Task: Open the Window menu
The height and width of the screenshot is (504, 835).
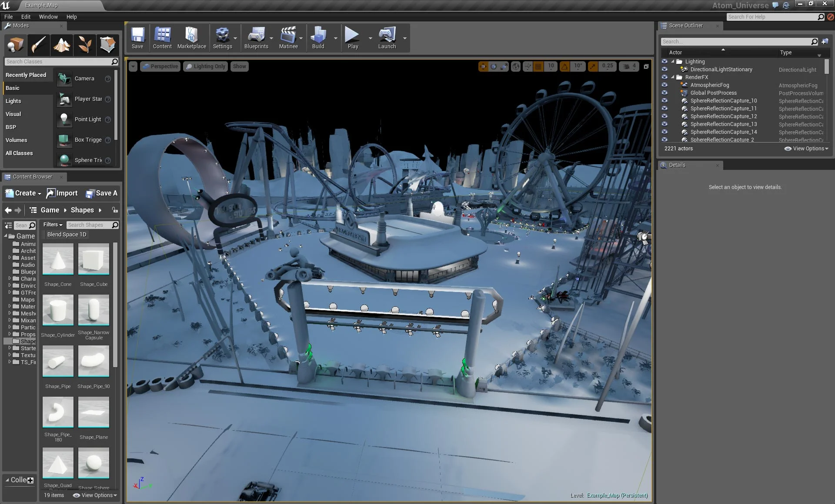Action: pos(48,17)
